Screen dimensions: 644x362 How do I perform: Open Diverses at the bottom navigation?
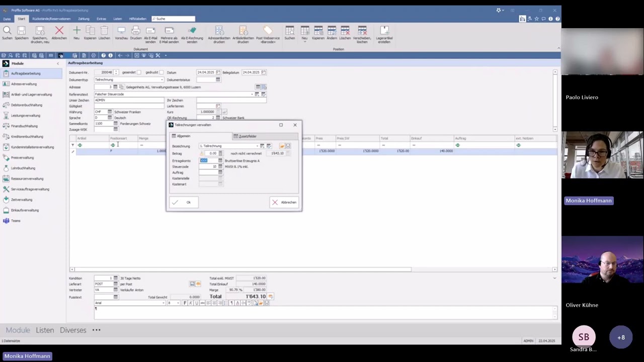[73, 330]
